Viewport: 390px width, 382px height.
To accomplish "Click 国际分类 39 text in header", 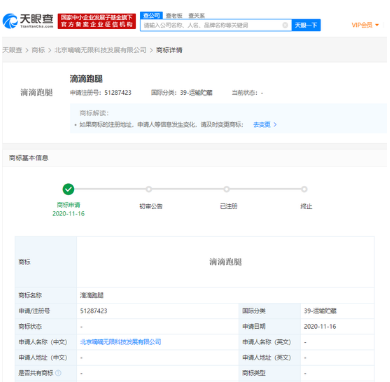I will point(182,93).
